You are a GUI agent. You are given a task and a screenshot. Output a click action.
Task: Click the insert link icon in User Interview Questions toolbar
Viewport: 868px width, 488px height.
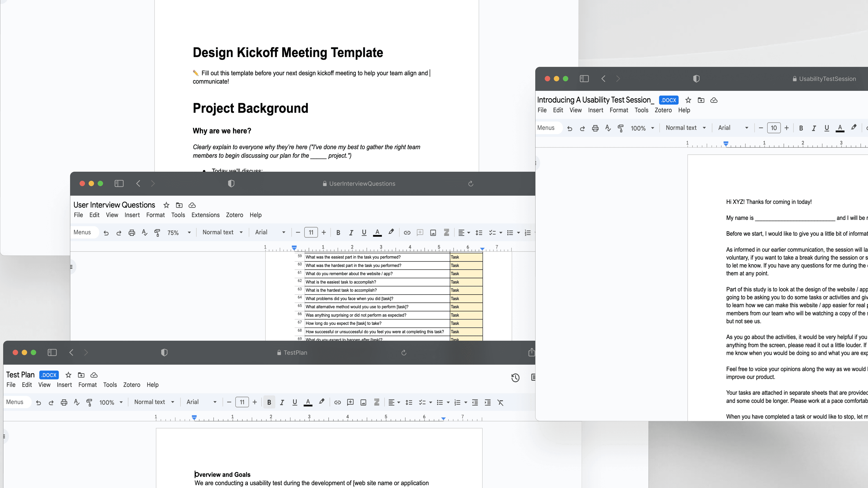point(407,232)
